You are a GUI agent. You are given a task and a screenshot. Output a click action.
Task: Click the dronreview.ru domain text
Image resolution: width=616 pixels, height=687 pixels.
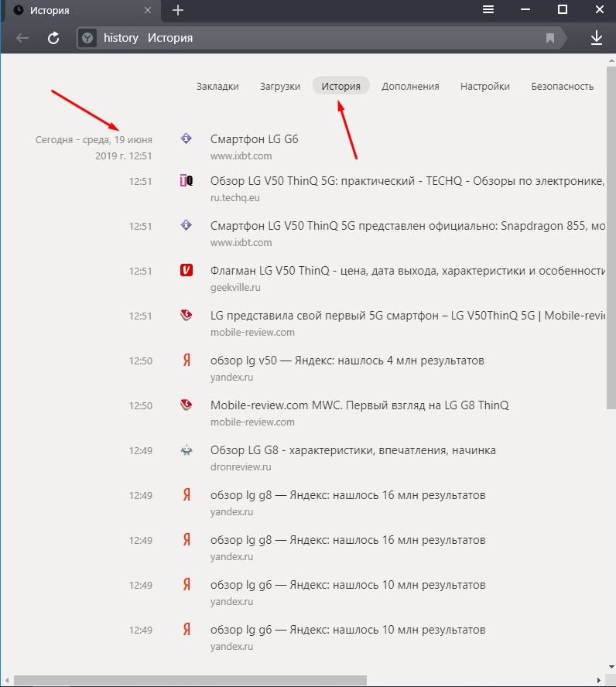241,467
